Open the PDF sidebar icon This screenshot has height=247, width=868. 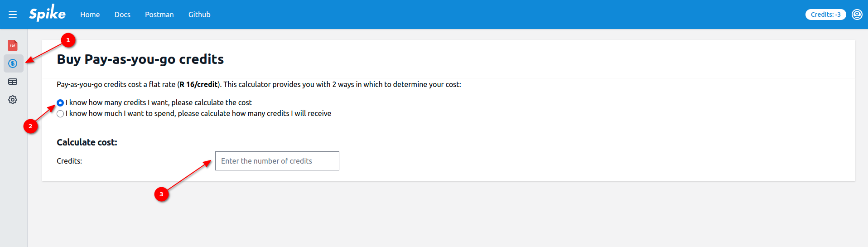point(13,45)
